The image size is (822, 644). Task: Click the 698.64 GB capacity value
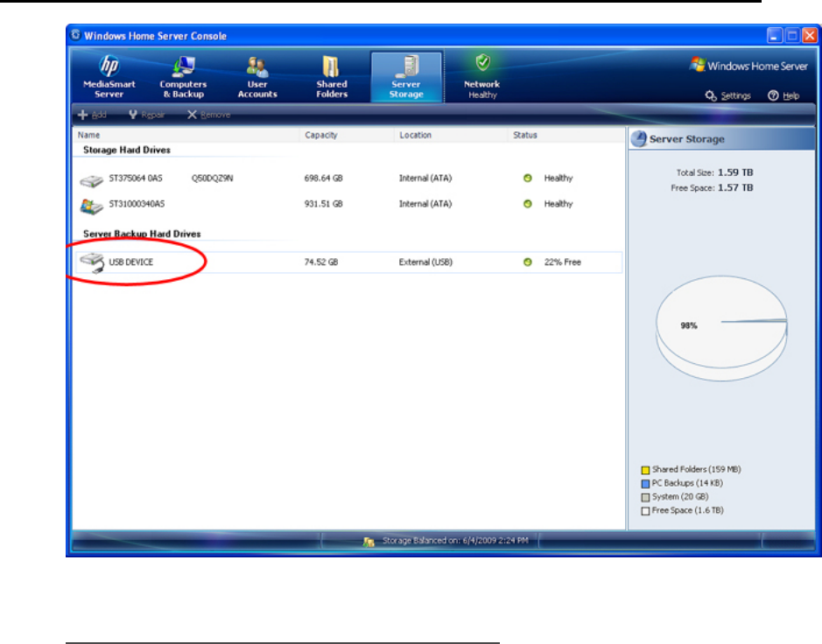[323, 178]
